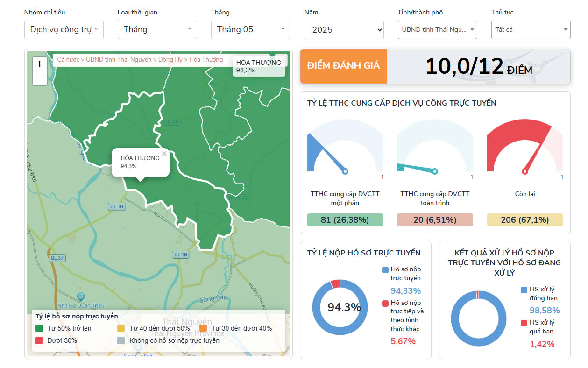Click the red 'Dưới 30%' legend swatch
Screen dimensions: 588x368
[x=39, y=340]
